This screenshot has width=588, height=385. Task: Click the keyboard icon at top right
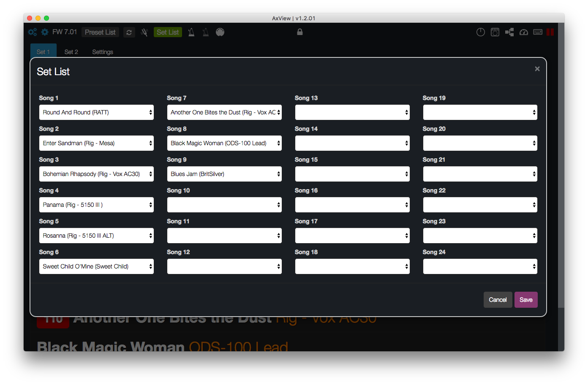[538, 32]
